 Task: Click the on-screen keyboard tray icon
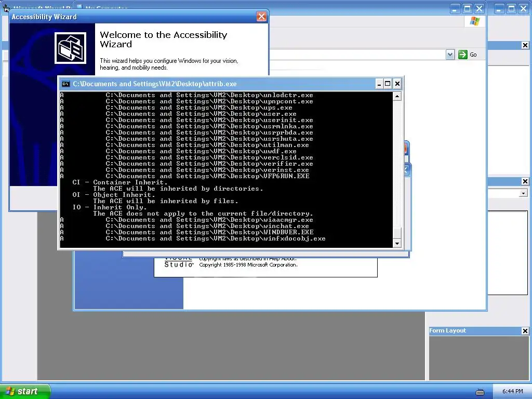pos(480,392)
